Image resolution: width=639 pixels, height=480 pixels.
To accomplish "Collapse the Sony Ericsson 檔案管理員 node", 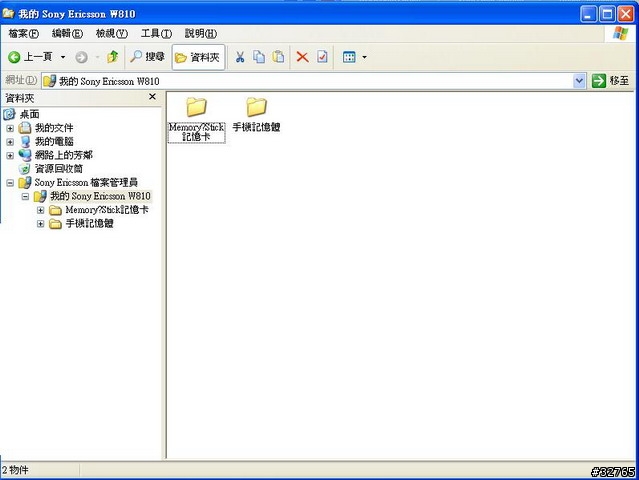I will click(10, 183).
